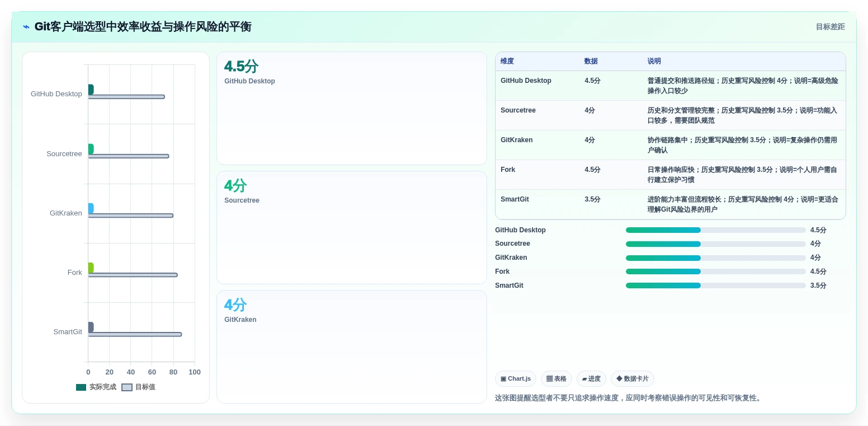
Task: Select the 数据卡片 tag chip
Action: click(633, 379)
